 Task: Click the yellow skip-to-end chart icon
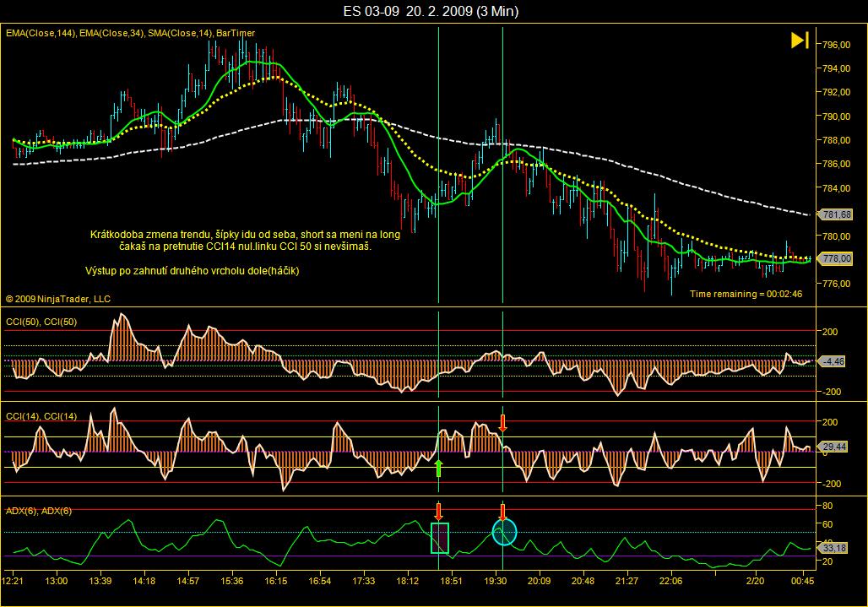tap(800, 41)
